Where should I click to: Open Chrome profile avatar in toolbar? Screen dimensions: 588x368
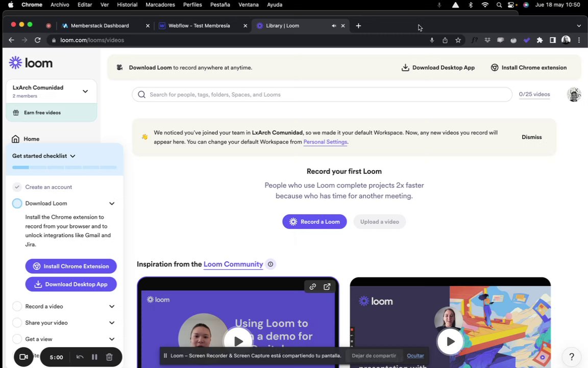[566, 40]
